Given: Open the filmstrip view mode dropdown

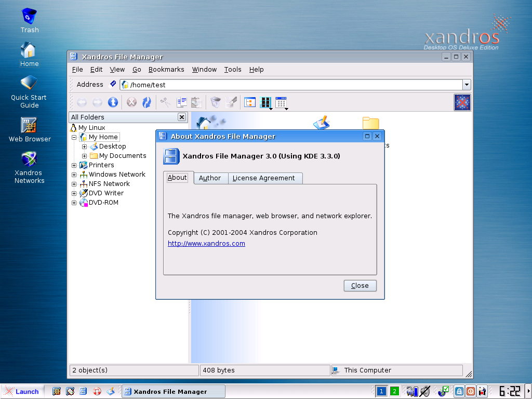Looking at the screenshot, I should click(266, 103).
